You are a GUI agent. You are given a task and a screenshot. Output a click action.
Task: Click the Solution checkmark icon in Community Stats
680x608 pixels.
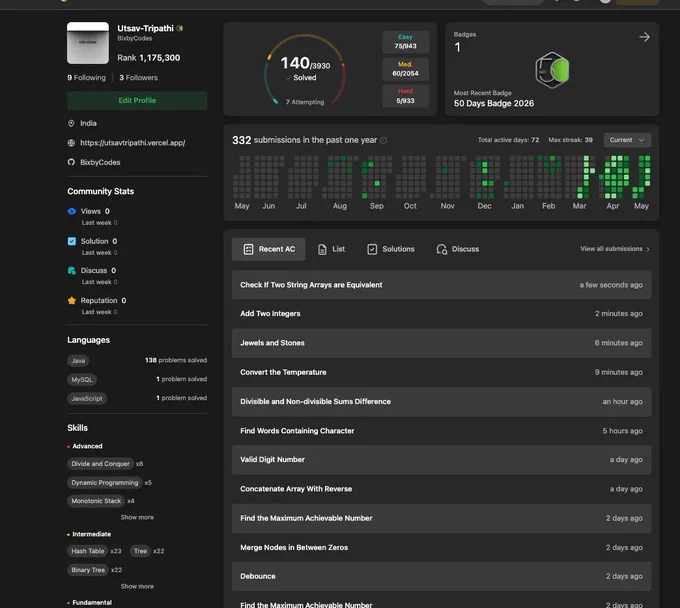tap(72, 241)
